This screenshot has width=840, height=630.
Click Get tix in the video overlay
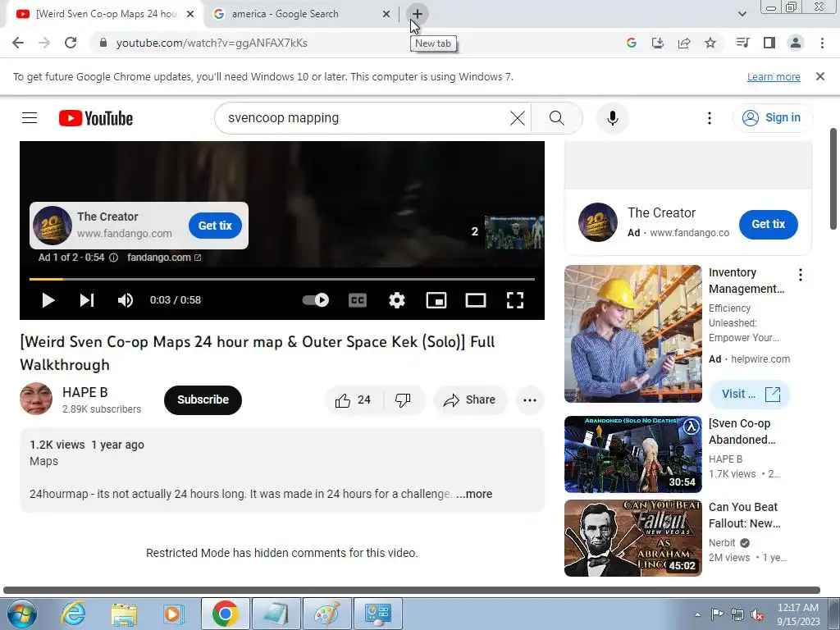(215, 226)
